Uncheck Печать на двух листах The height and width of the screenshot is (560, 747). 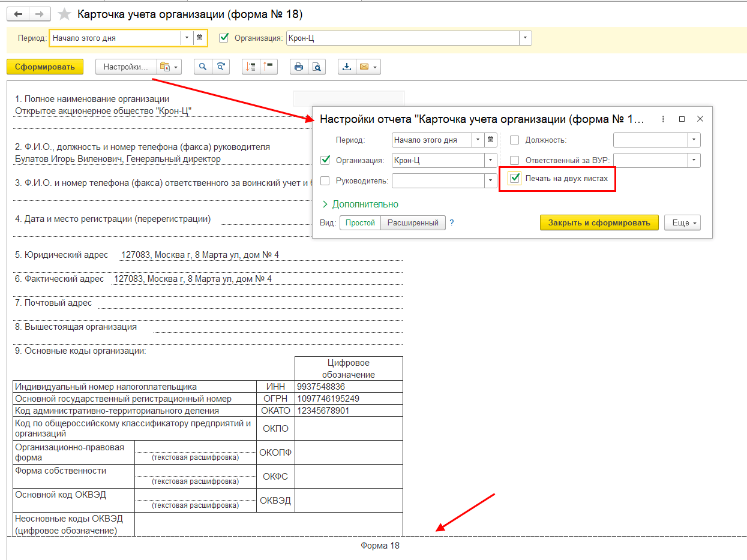514,179
